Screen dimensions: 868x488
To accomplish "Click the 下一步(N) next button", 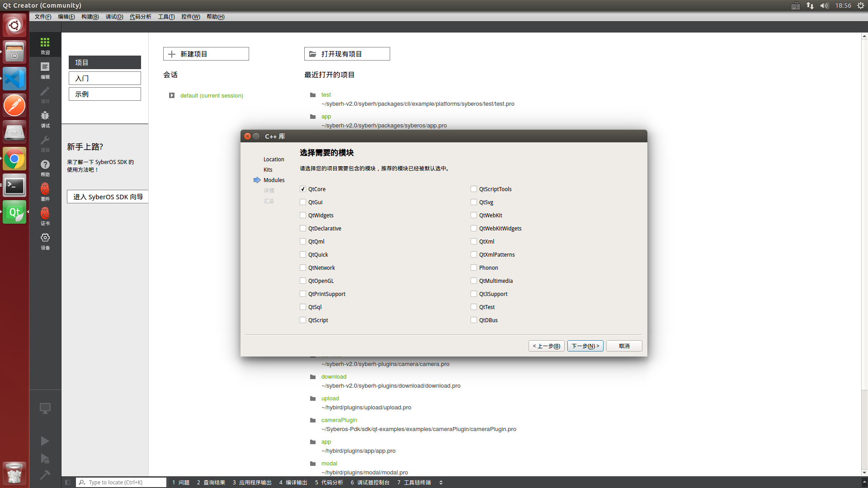I will [585, 346].
